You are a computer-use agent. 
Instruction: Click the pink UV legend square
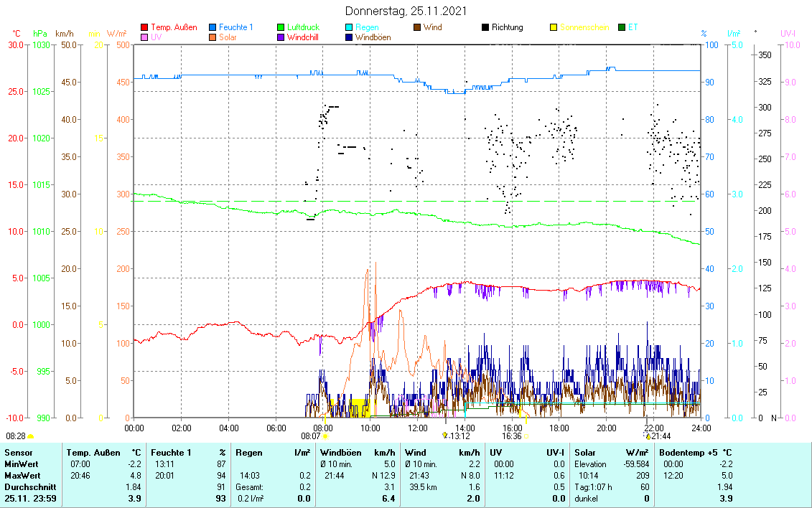tap(144, 37)
